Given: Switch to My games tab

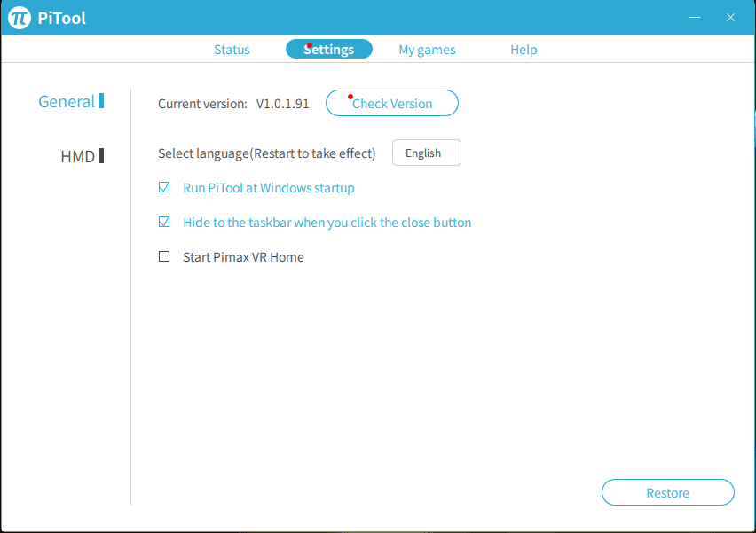Looking at the screenshot, I should pos(427,50).
